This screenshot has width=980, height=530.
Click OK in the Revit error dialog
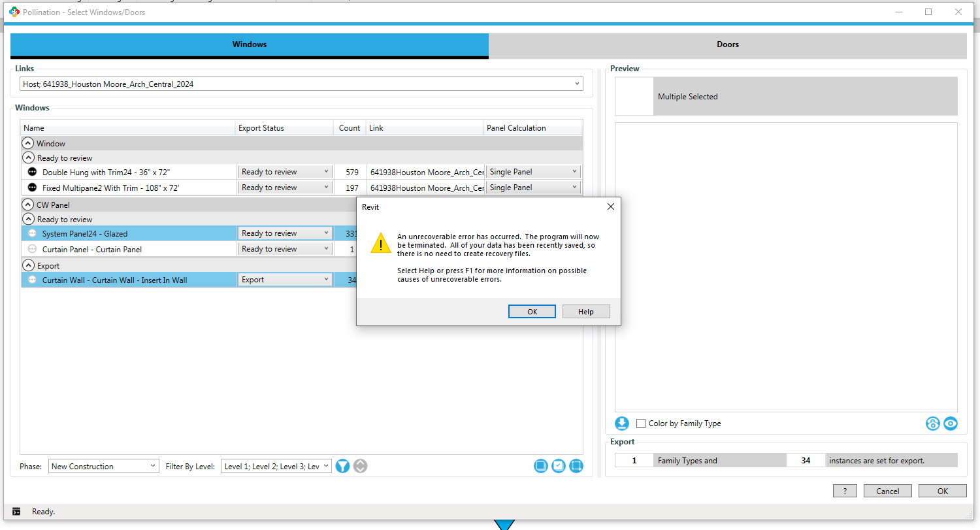click(x=532, y=312)
